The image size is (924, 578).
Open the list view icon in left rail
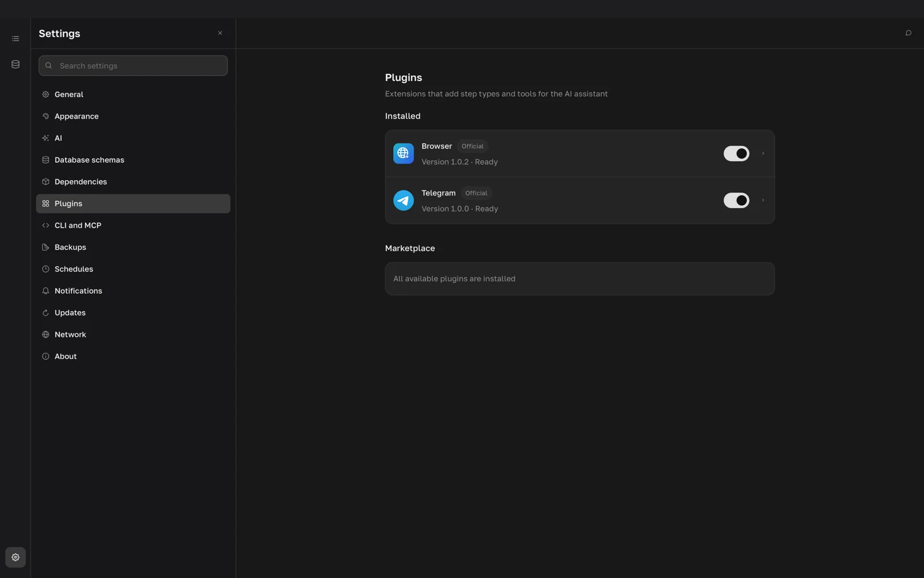point(16,39)
